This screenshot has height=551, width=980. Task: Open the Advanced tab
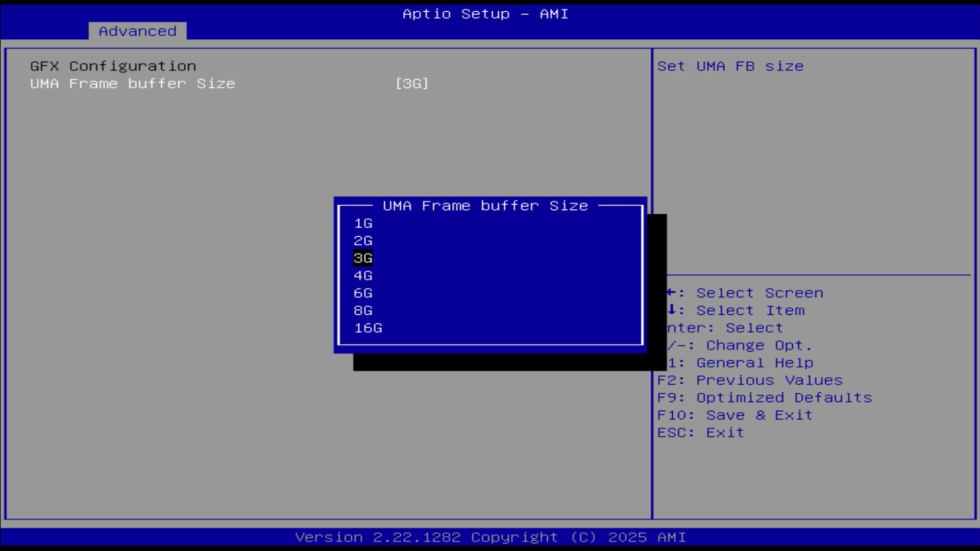click(x=137, y=31)
